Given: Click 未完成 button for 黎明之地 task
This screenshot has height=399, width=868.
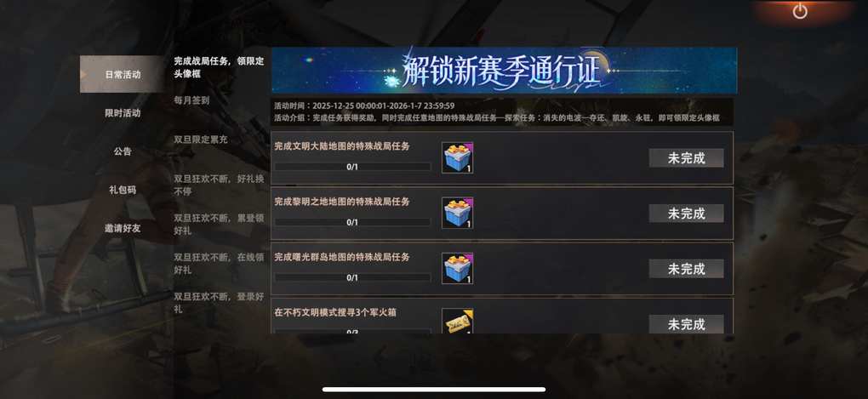Looking at the screenshot, I should point(687,213).
